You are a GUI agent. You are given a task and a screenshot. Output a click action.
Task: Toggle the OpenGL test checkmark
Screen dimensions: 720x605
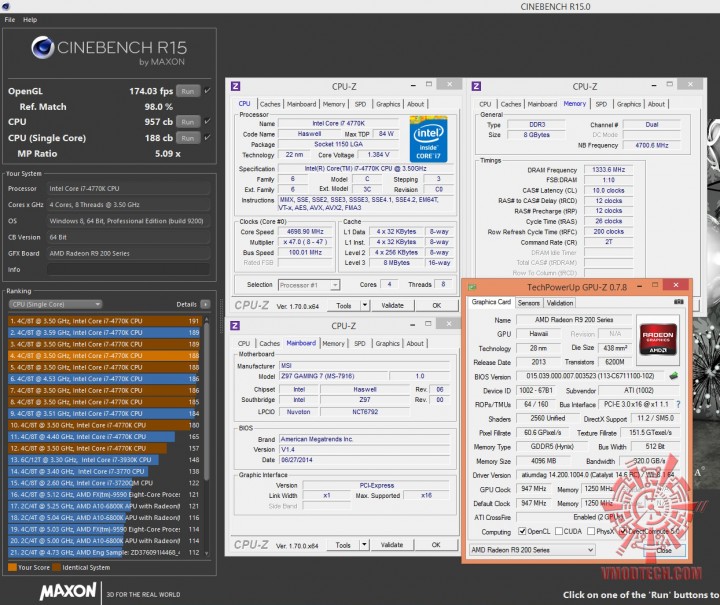coord(208,91)
